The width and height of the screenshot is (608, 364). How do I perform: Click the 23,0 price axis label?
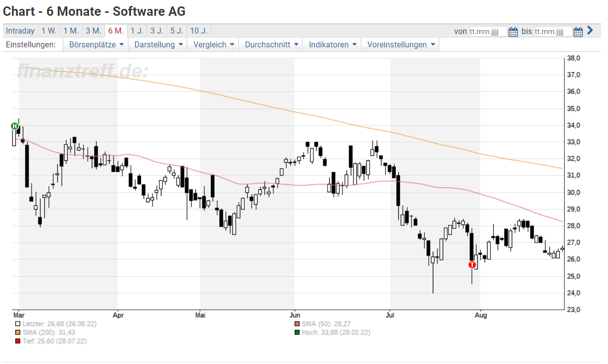573,310
